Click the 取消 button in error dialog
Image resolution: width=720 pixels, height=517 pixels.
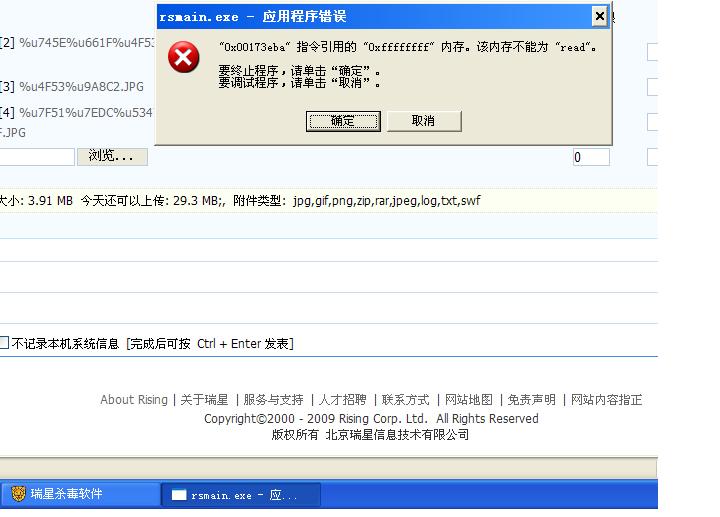tap(424, 121)
